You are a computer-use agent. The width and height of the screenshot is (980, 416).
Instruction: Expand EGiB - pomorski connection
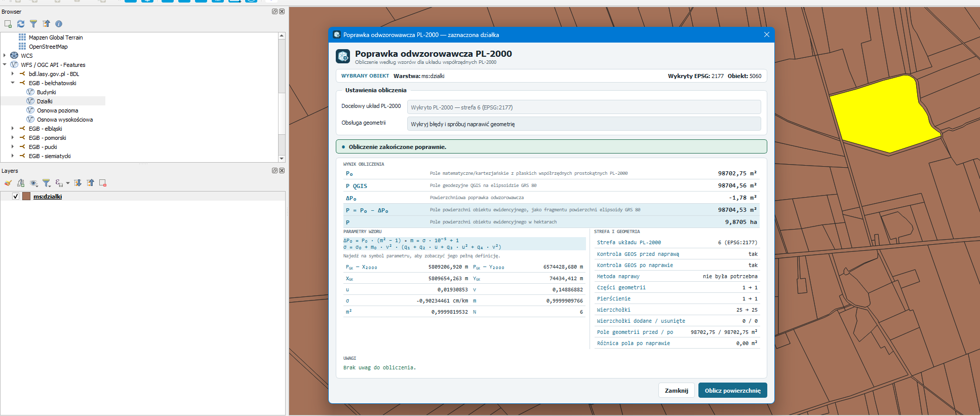tap(13, 138)
